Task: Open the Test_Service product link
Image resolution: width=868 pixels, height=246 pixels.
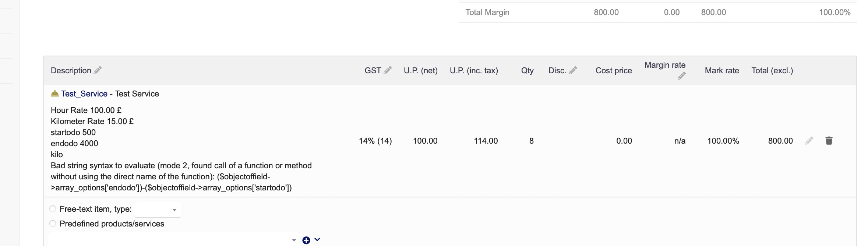Action: (x=84, y=94)
